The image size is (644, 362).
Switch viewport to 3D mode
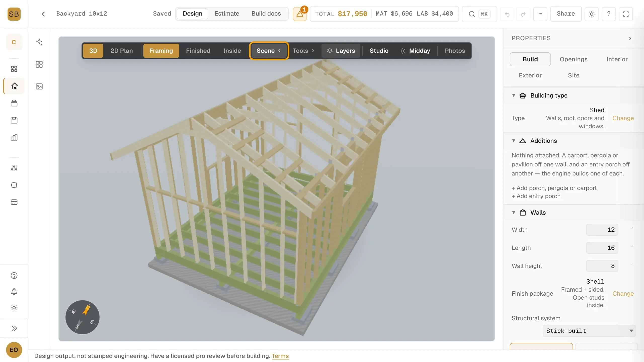click(x=93, y=51)
